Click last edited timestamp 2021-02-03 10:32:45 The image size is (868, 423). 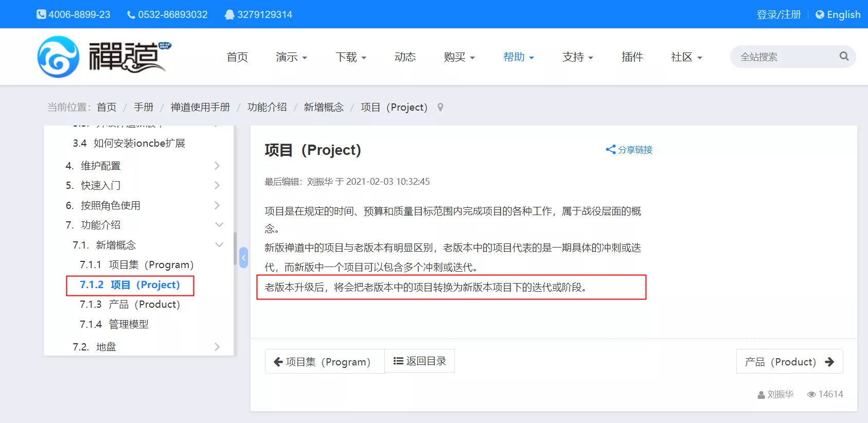pyautogui.click(x=388, y=182)
